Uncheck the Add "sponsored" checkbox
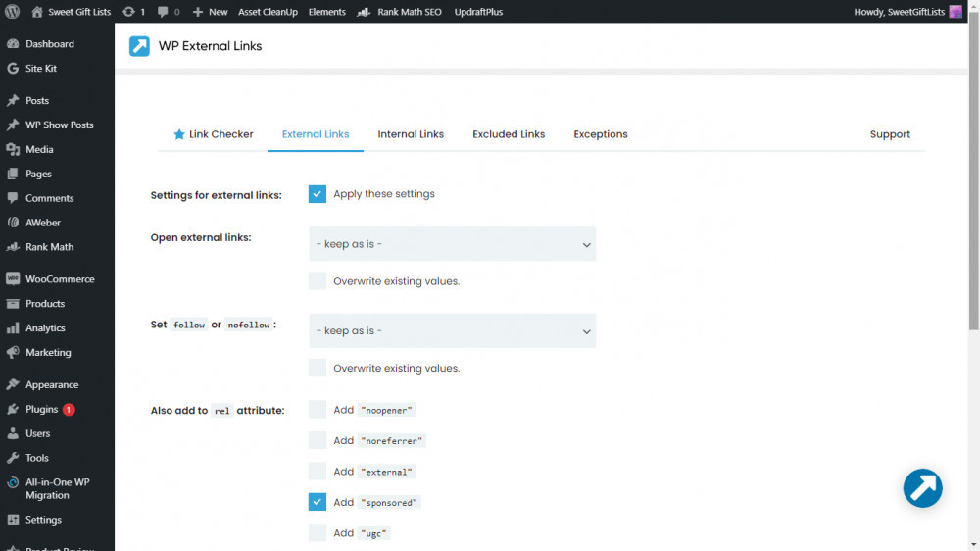980x551 pixels. [317, 502]
